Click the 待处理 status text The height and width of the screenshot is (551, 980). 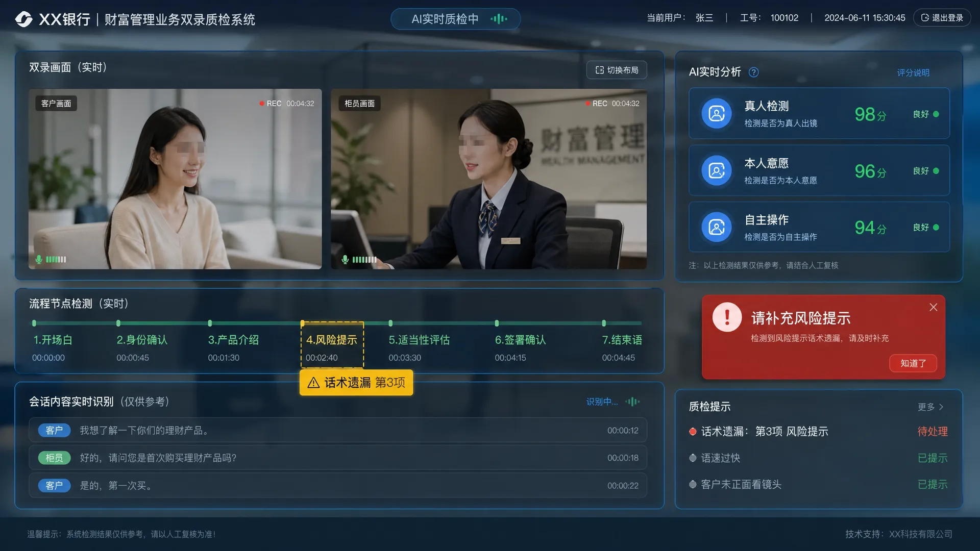[933, 432]
